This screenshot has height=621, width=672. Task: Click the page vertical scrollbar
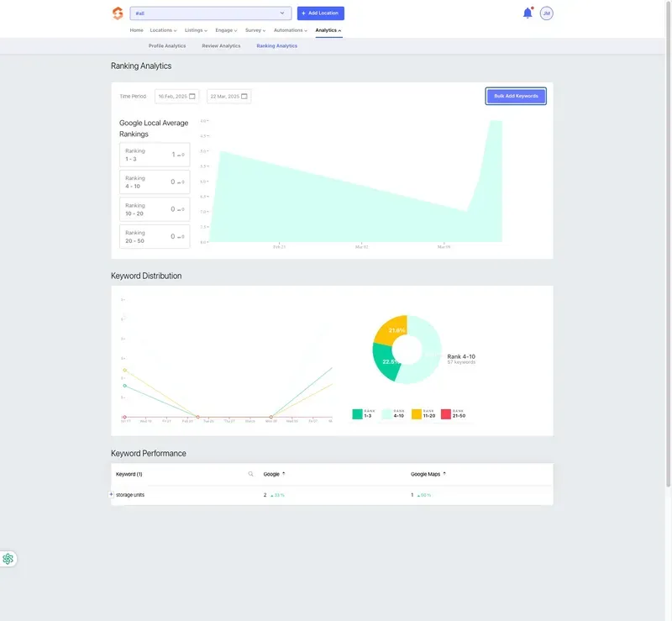click(668, 245)
